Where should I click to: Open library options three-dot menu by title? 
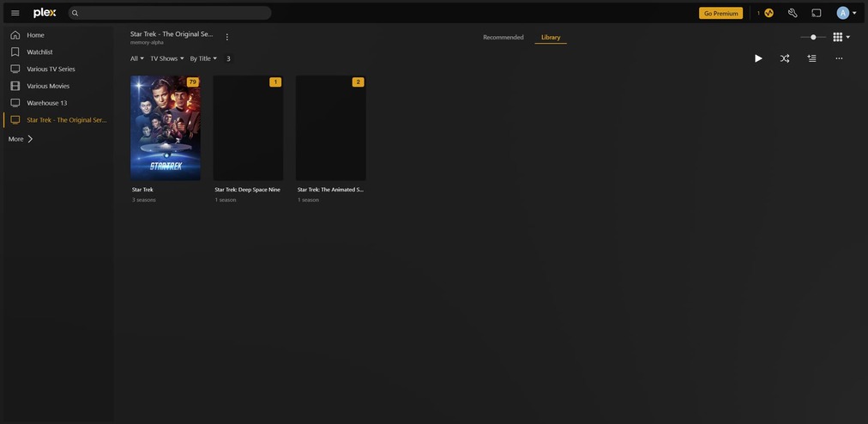pos(227,37)
